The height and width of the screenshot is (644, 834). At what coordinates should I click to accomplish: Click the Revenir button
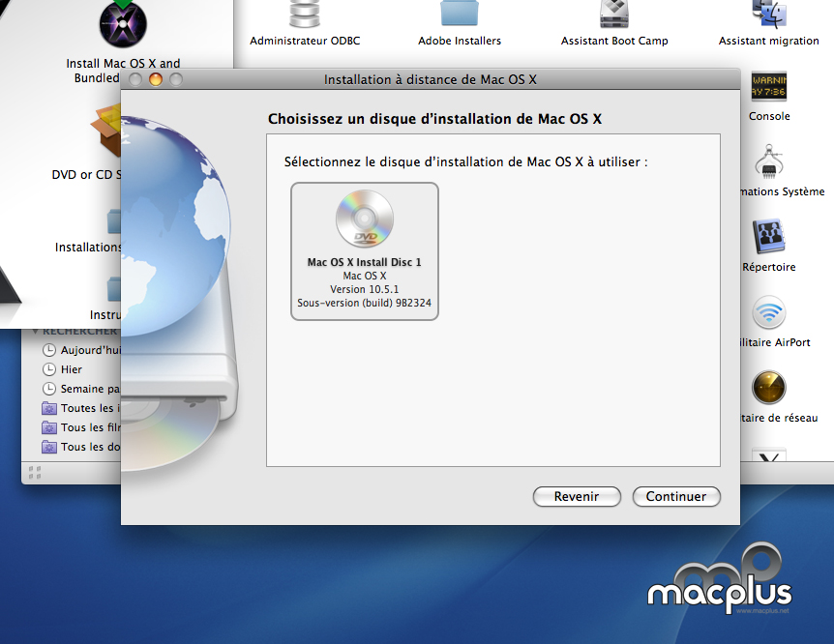point(577,496)
